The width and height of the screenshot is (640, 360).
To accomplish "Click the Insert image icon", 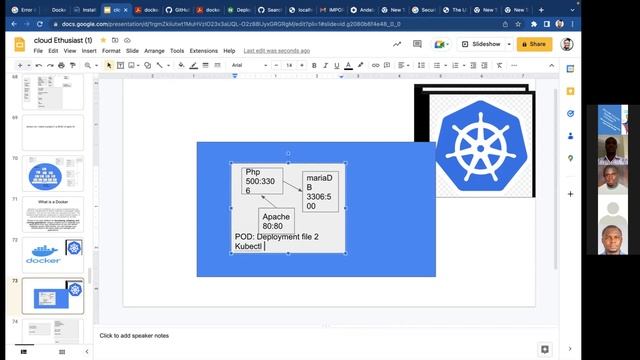I will point(131,65).
